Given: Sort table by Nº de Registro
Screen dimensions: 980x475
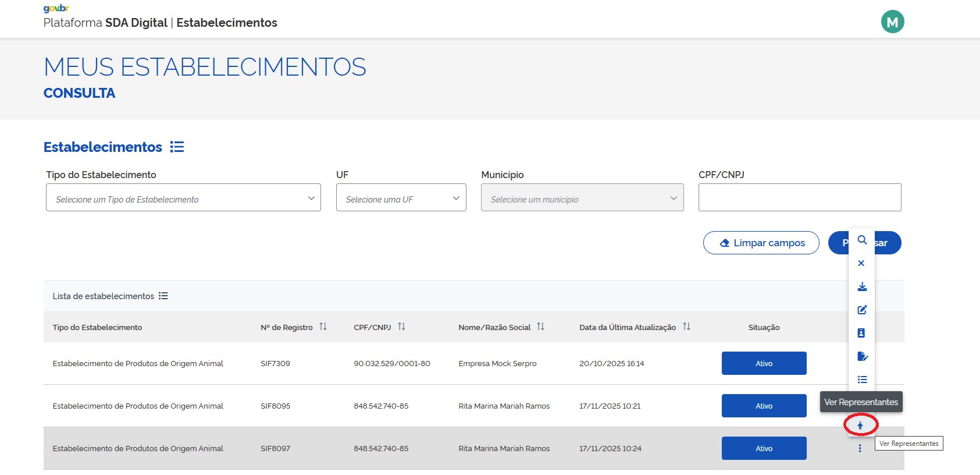Looking at the screenshot, I should [x=323, y=327].
